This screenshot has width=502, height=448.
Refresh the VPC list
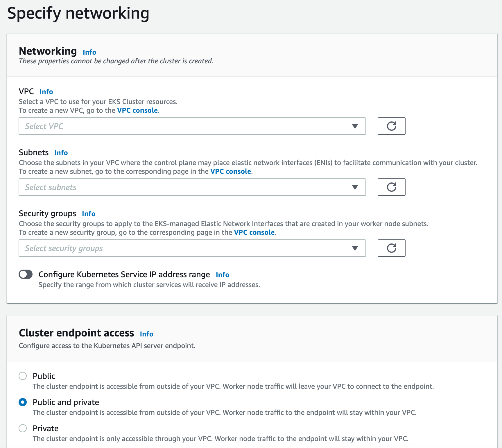tap(391, 126)
